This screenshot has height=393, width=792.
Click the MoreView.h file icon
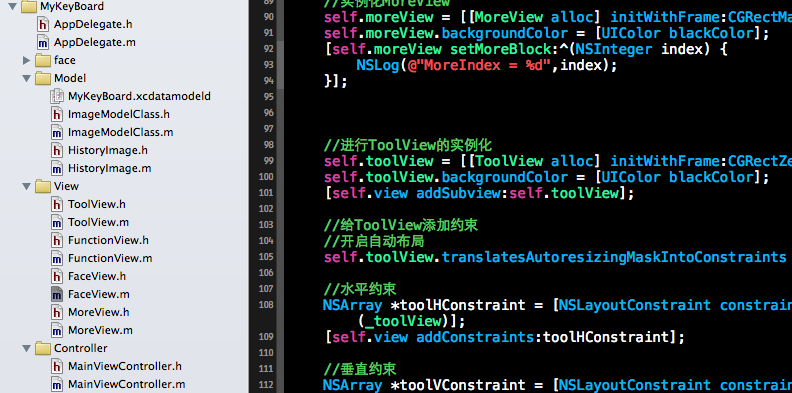(57, 313)
